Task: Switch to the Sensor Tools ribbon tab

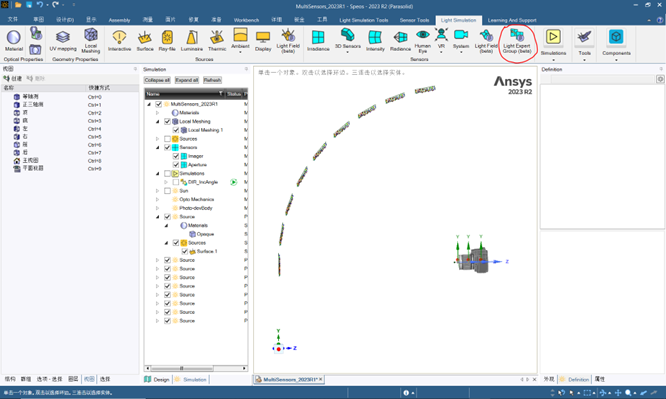Action: (x=414, y=20)
